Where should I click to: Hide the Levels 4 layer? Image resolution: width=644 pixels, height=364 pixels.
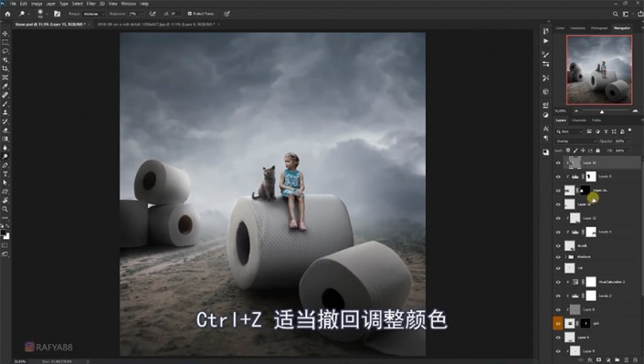click(x=558, y=232)
